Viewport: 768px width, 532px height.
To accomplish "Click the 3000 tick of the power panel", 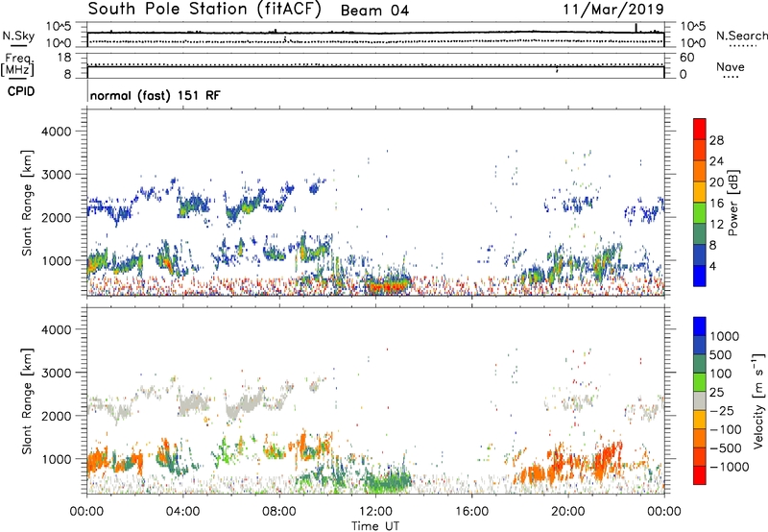I will coord(57,175).
